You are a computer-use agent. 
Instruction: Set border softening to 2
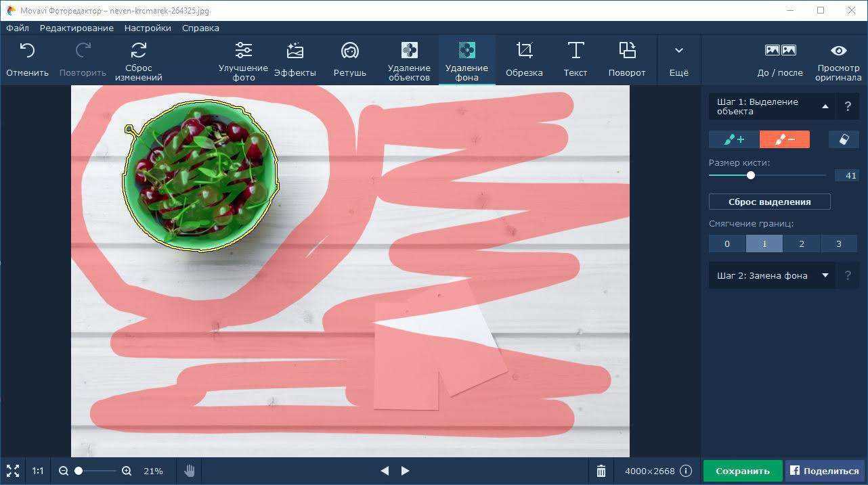(801, 244)
